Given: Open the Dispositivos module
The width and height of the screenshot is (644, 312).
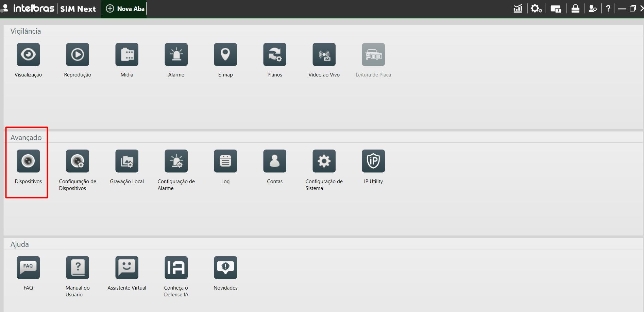Looking at the screenshot, I should (x=28, y=161).
